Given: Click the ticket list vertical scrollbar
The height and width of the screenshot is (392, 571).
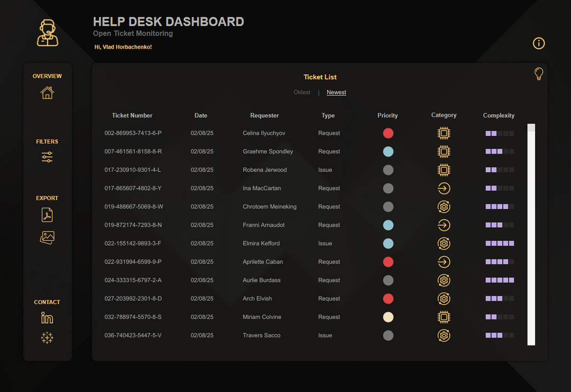Looking at the screenshot, I should tap(531, 235).
